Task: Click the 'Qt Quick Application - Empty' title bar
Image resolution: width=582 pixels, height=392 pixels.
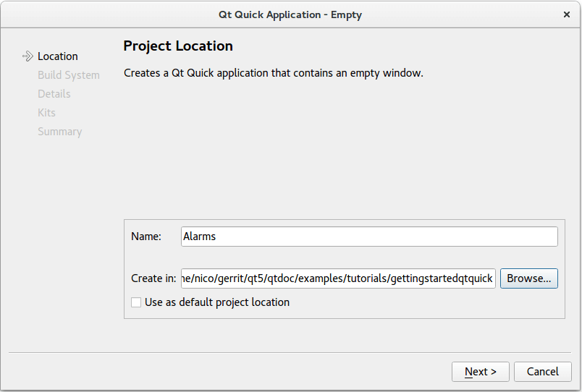Action: pyautogui.click(x=290, y=14)
